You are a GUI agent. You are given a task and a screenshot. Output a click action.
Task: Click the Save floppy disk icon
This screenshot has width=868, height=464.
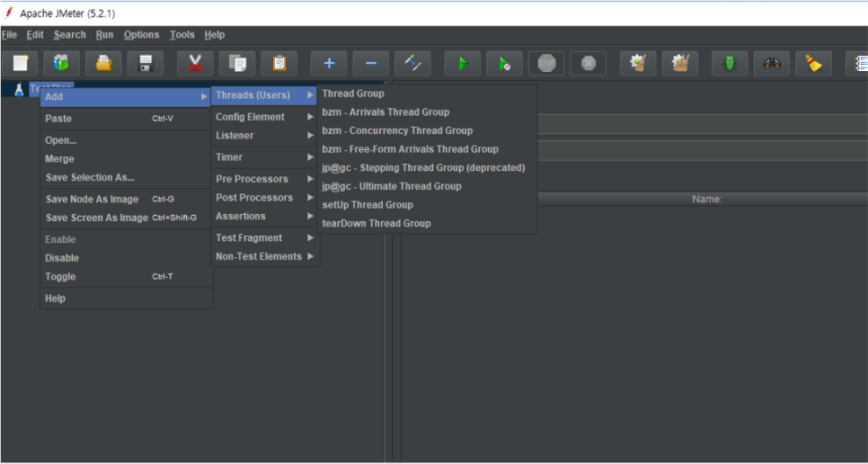[x=146, y=63]
